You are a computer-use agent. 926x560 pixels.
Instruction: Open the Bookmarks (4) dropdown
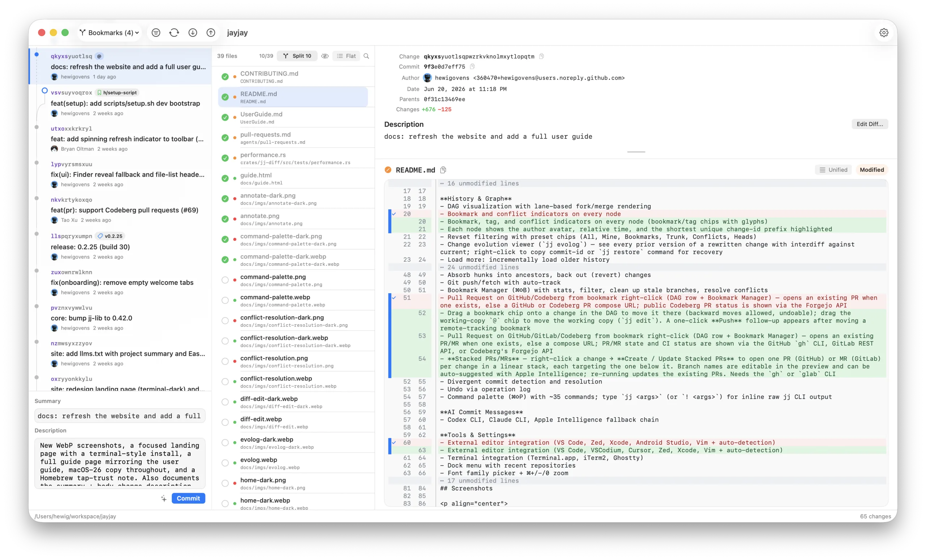pos(109,33)
